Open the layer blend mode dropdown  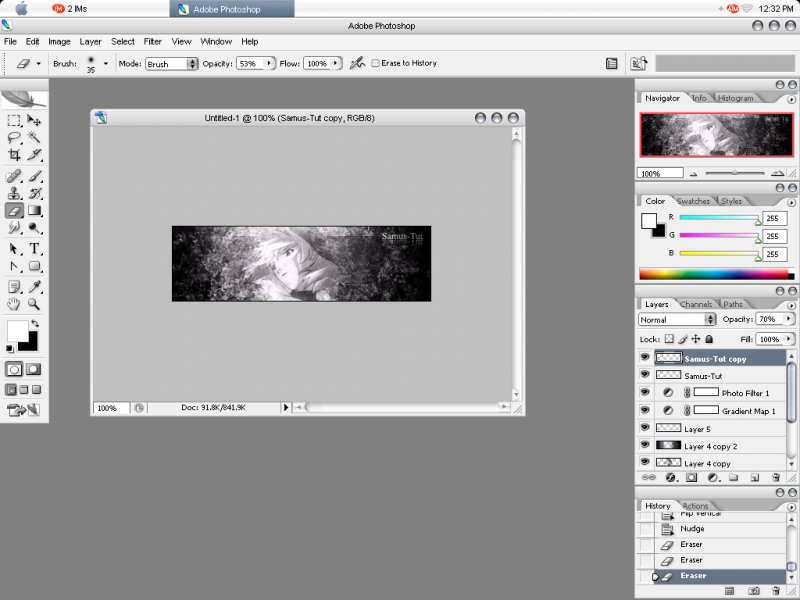(x=677, y=319)
